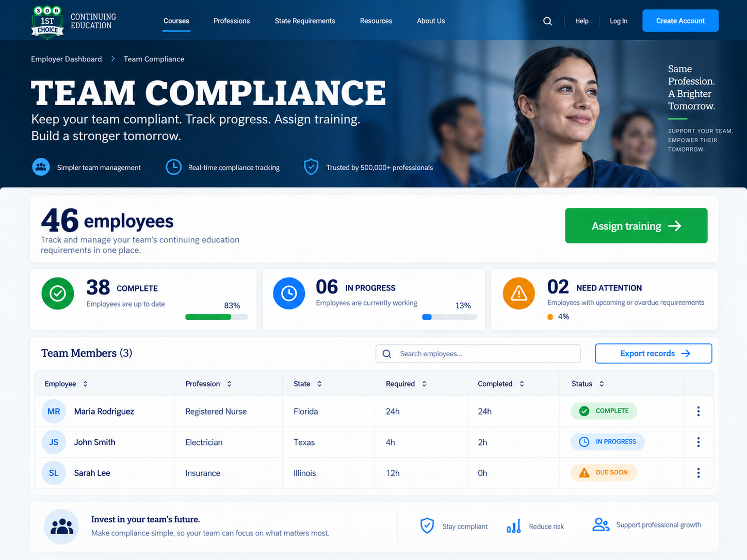Viewport: 747px width, 560px height.
Task: Open the Help link
Action: click(582, 21)
